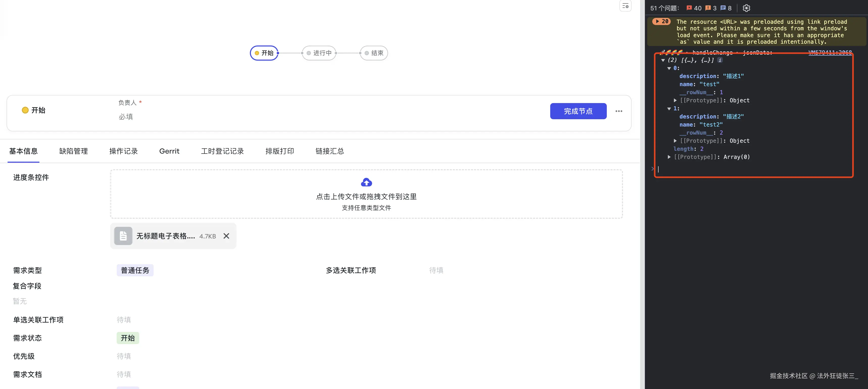Click the uploaded file document icon
Viewport: 868px width, 389px height.
pos(123,236)
